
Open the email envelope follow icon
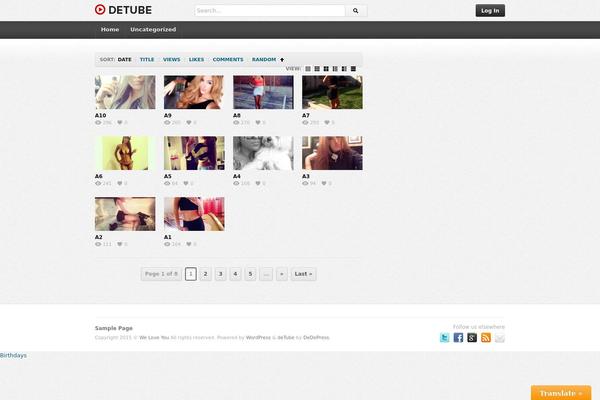point(500,338)
